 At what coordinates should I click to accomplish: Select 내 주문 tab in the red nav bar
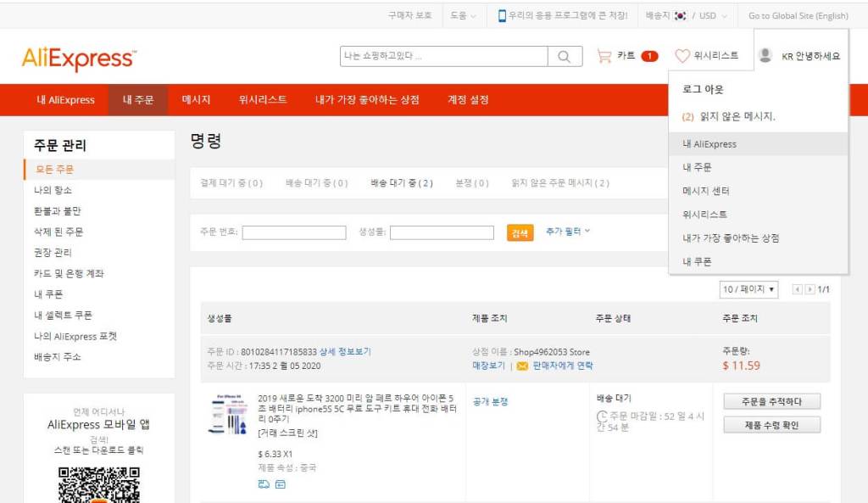point(138,100)
